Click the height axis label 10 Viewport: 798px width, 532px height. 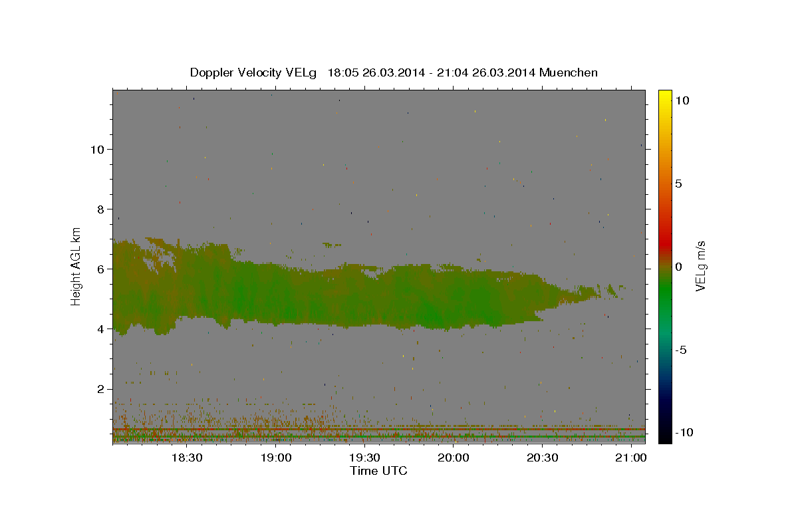(97, 149)
